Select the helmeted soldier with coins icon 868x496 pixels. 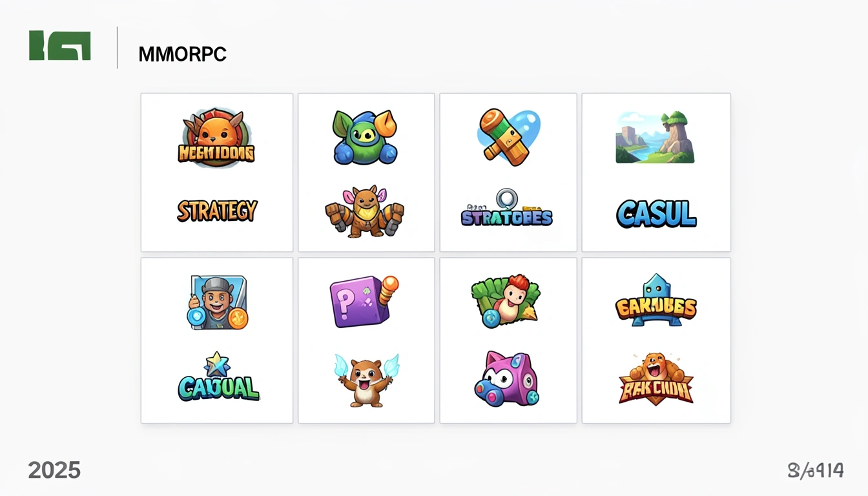(218, 303)
